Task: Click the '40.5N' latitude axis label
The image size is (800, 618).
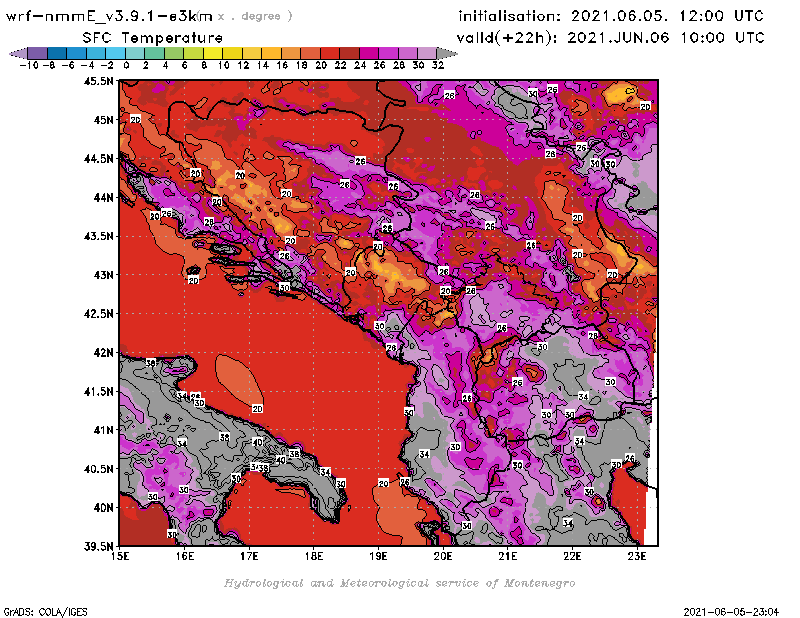Action: point(98,469)
